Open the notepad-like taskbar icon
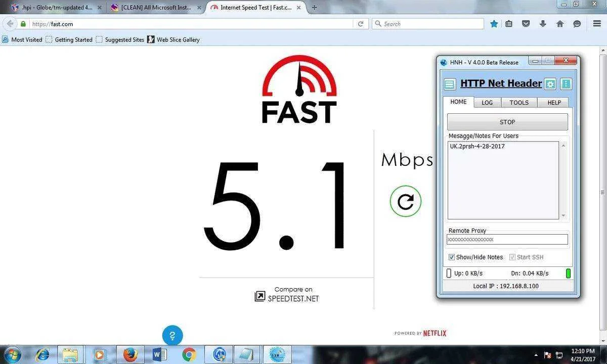Screen dimensions: 607x364 pyautogui.click(x=248, y=355)
